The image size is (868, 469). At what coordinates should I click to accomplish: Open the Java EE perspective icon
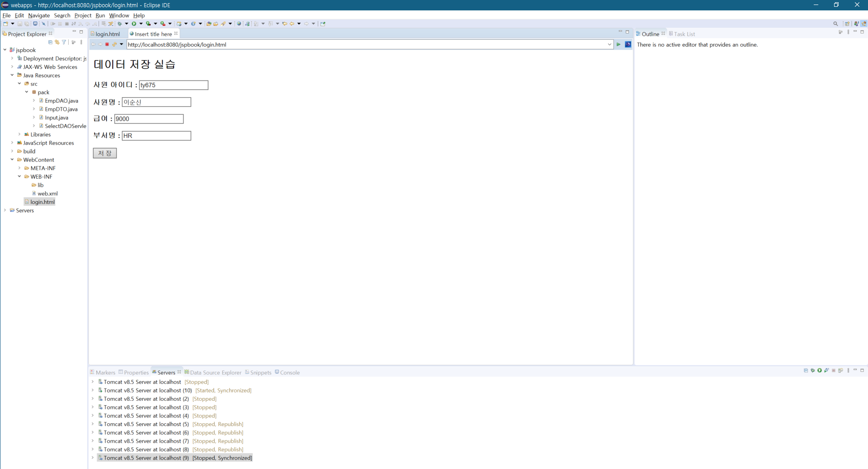pos(856,24)
